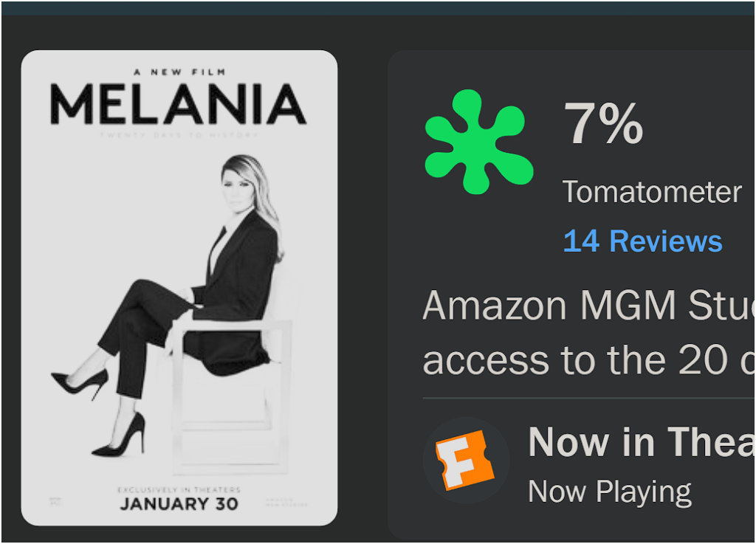Open the 14 Reviews link

642,241
